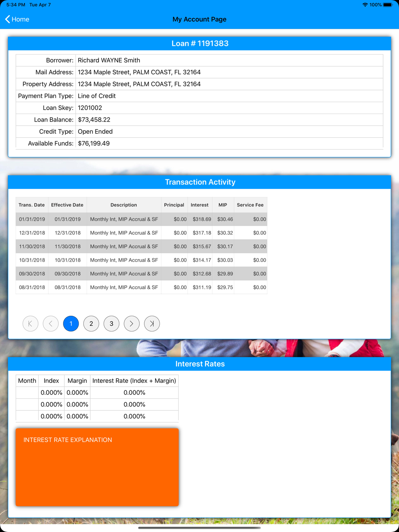Click the $315.67 interest amount

(202, 246)
